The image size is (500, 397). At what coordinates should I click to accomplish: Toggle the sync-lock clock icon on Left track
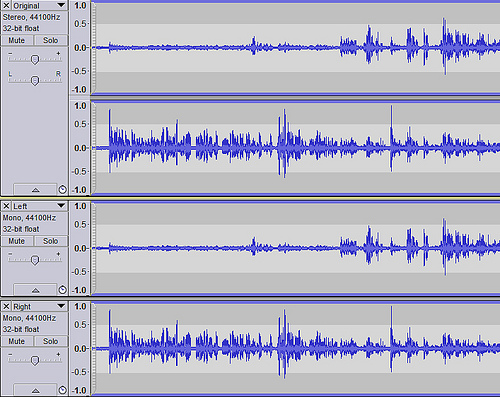(x=62, y=290)
